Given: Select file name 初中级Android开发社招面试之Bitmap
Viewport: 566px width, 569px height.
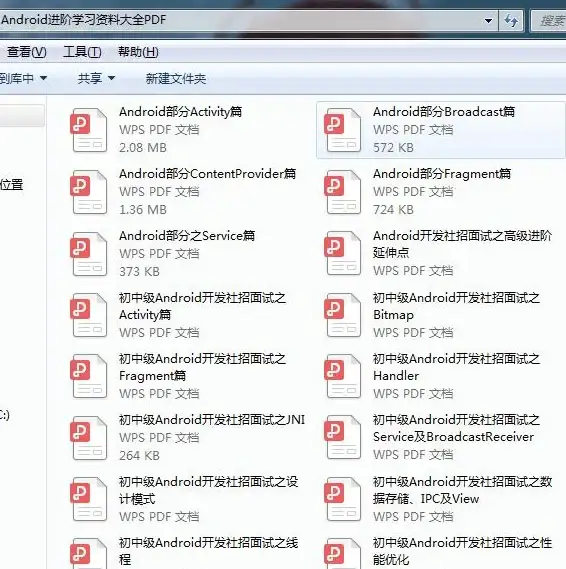Looking at the screenshot, I should pyautogui.click(x=456, y=306).
